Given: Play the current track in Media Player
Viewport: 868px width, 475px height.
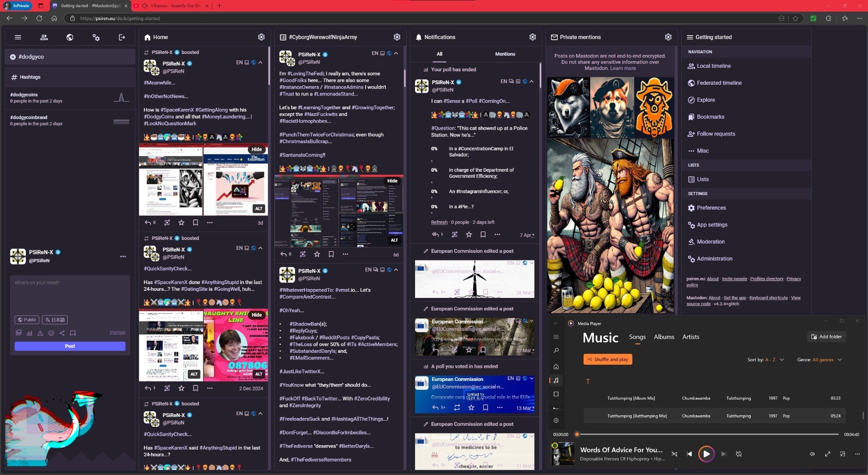Looking at the screenshot, I should (706, 454).
